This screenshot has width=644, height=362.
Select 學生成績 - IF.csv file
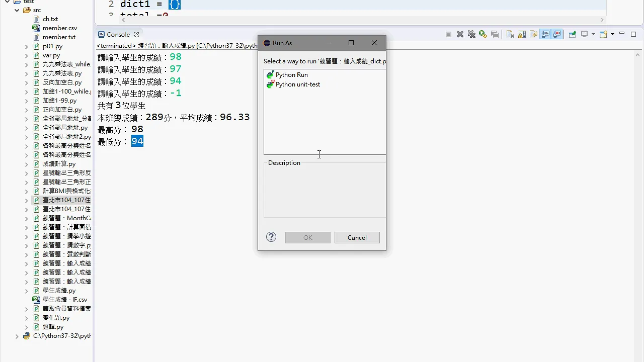[x=65, y=300]
